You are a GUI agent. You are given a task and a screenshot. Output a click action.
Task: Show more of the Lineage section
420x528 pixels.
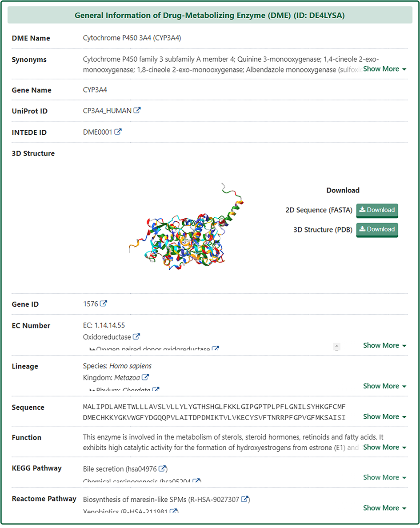[384, 386]
